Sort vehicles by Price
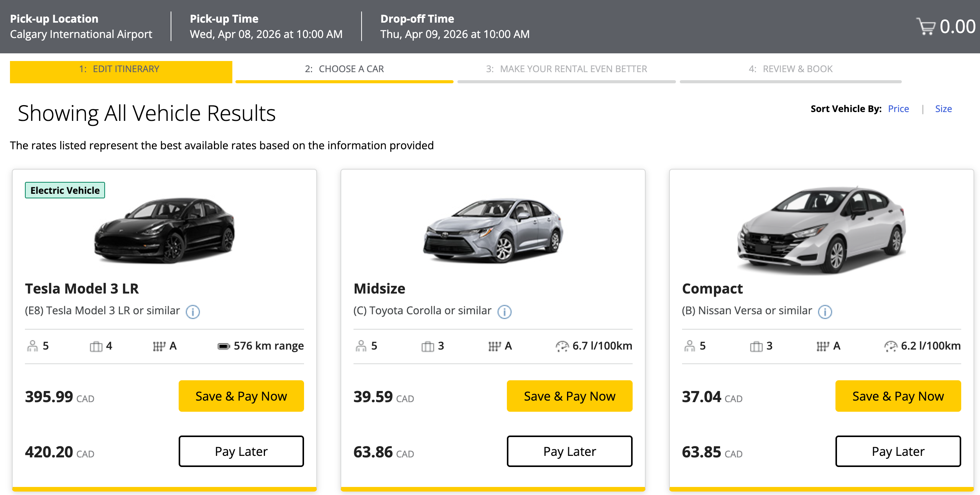The width and height of the screenshot is (980, 495). coord(898,109)
